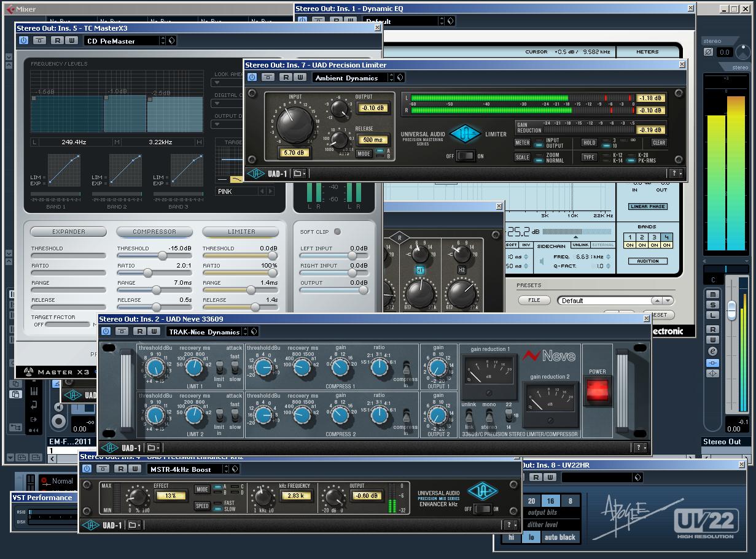
Task: Open CD PreMaster preset dropdown
Action: click(x=163, y=40)
